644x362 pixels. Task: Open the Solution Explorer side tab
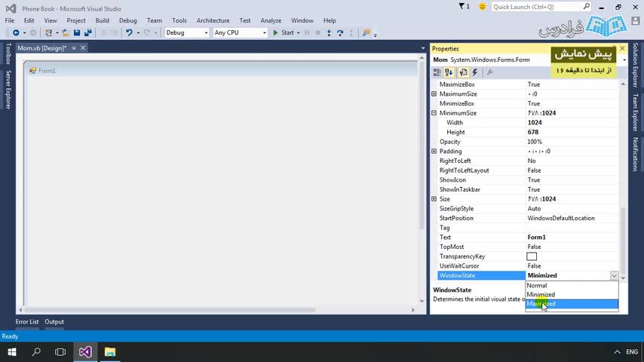click(x=636, y=65)
